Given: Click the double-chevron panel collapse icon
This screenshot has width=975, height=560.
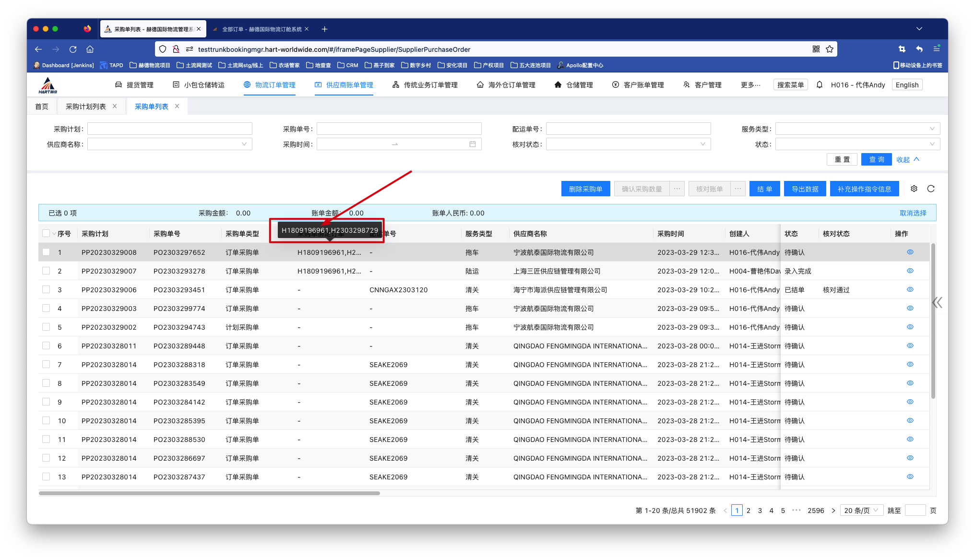Looking at the screenshot, I should click(x=937, y=302).
